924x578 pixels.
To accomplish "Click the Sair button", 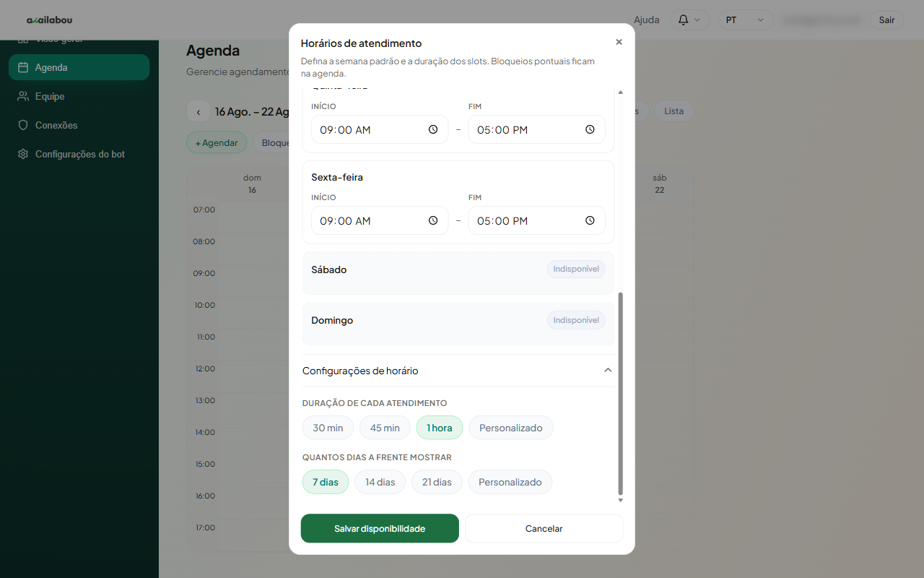I will coord(886,20).
